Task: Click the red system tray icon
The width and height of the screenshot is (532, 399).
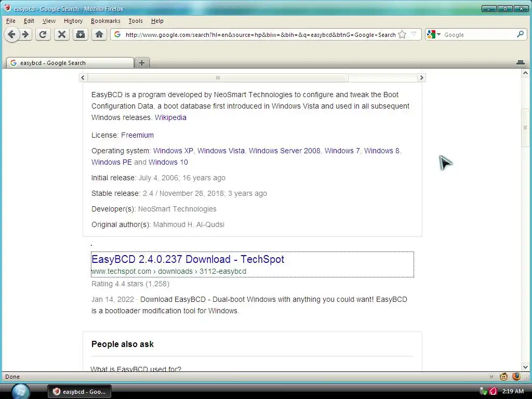Action: tap(493, 391)
